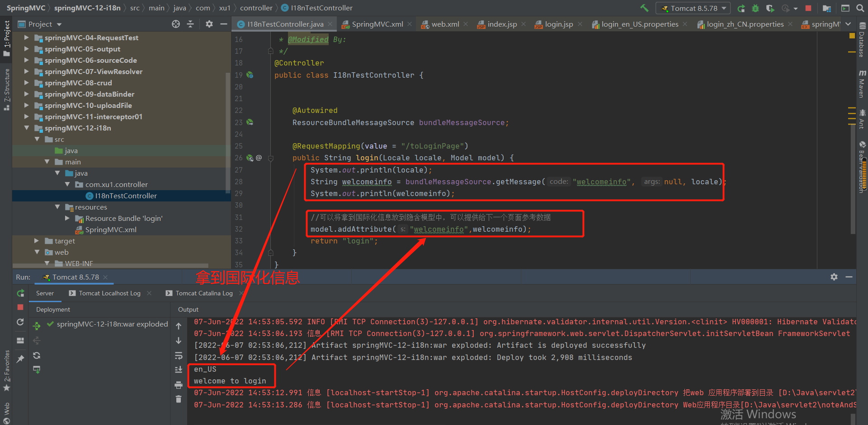This screenshot has height=425, width=868.
Task: Expand the target folder
Action: pos(37,241)
